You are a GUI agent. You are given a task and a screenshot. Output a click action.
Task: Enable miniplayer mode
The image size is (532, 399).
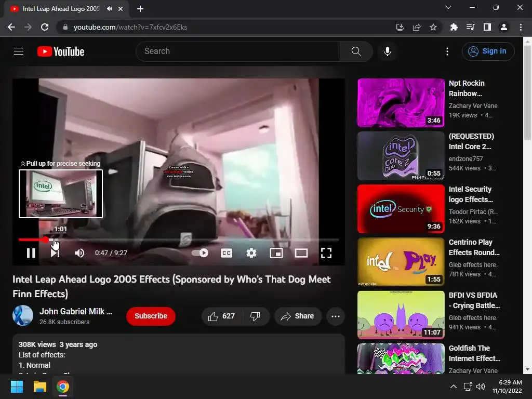coord(276,253)
